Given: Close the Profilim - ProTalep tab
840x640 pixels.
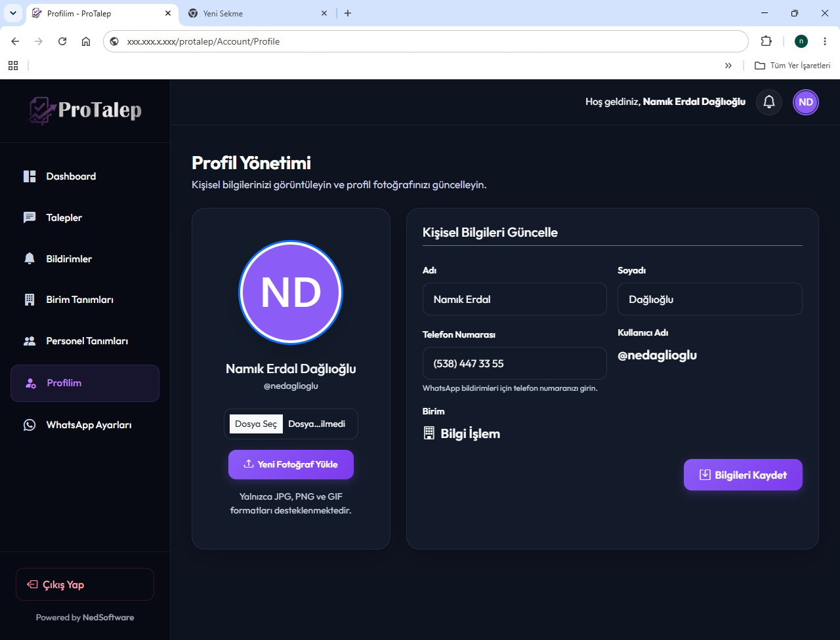Looking at the screenshot, I should (168, 13).
